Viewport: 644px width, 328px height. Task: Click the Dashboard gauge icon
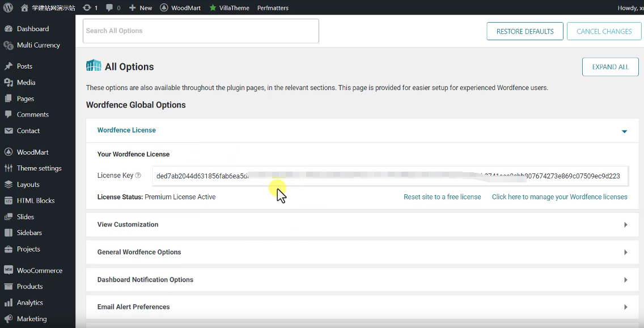8,29
